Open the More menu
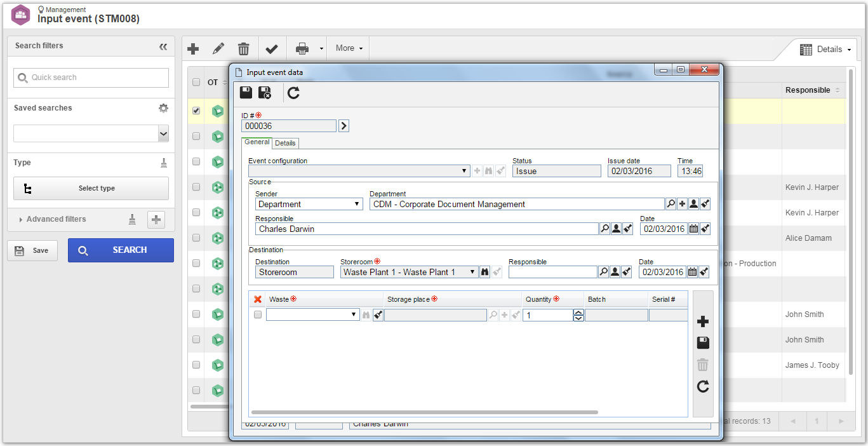The width and height of the screenshot is (868, 446). (x=349, y=48)
